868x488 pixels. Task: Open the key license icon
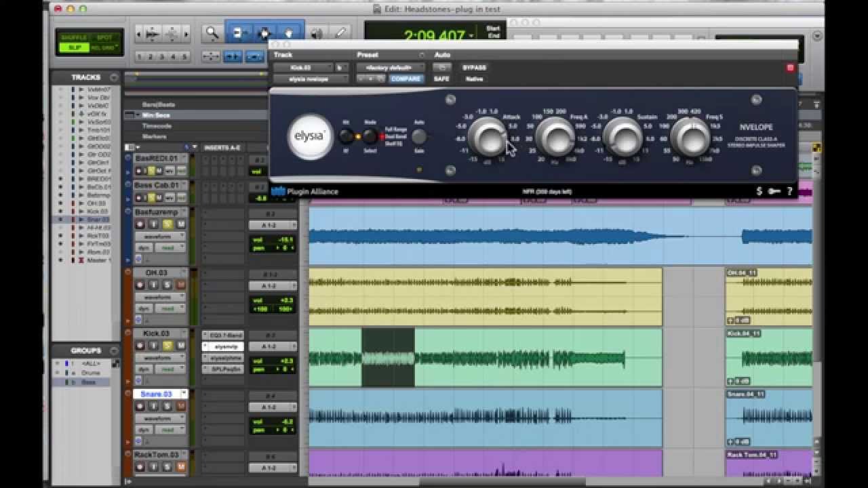[774, 192]
